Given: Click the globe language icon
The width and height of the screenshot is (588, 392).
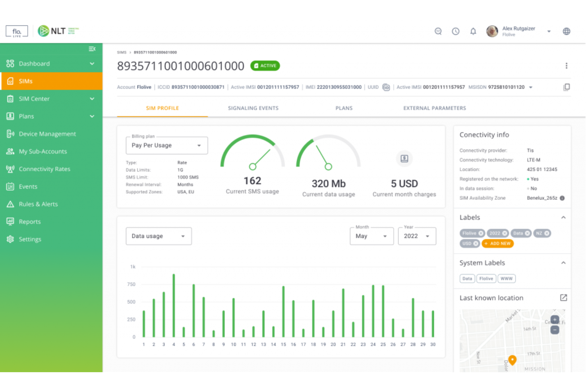Looking at the screenshot, I should coord(567,31).
